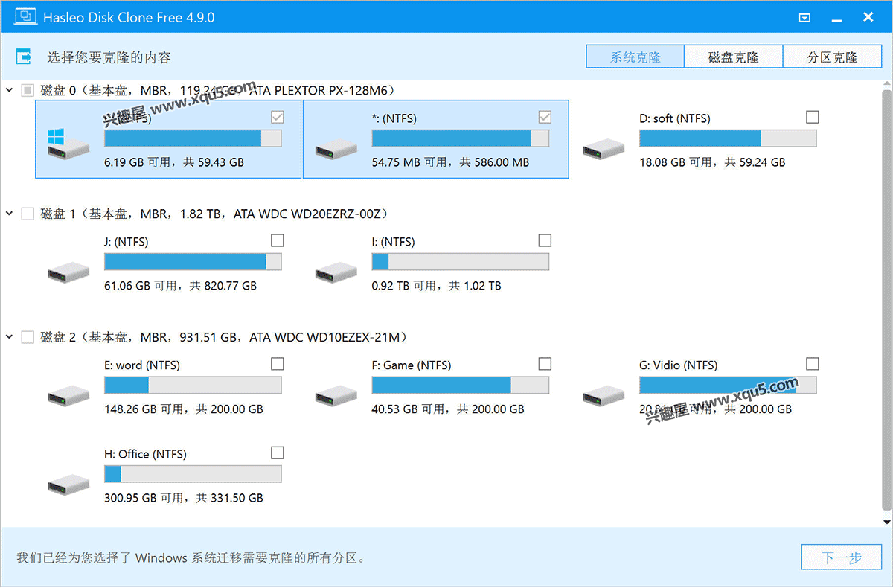The width and height of the screenshot is (893, 588).
Task: Click the 磁盘 2 WDC WD10EZEX-21M header text
Action: click(224, 338)
